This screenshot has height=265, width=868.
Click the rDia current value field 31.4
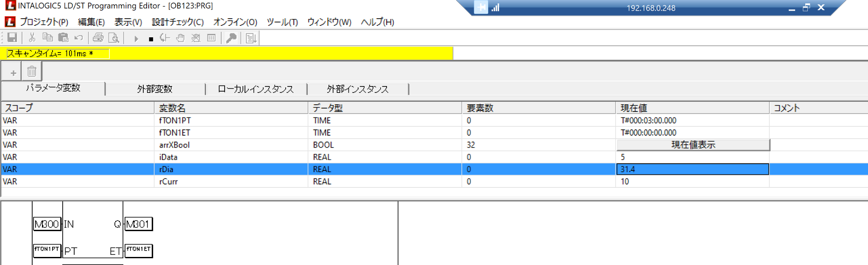pyautogui.click(x=692, y=169)
